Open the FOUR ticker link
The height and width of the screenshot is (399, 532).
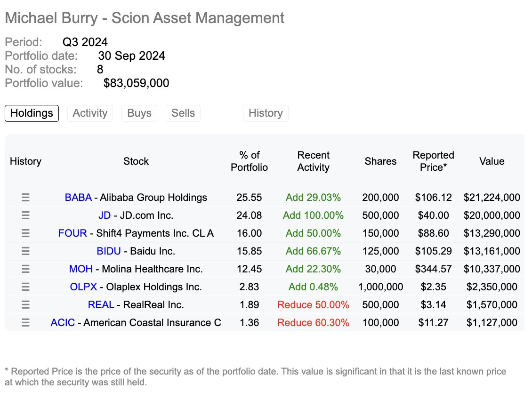point(72,233)
